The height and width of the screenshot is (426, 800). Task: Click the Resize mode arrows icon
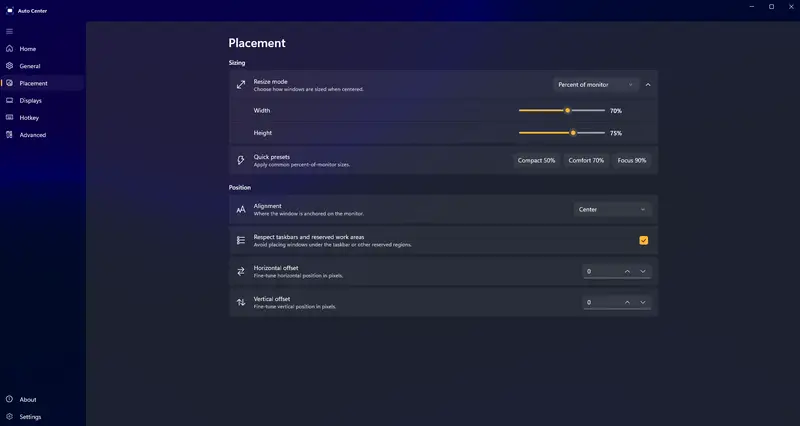(x=241, y=85)
